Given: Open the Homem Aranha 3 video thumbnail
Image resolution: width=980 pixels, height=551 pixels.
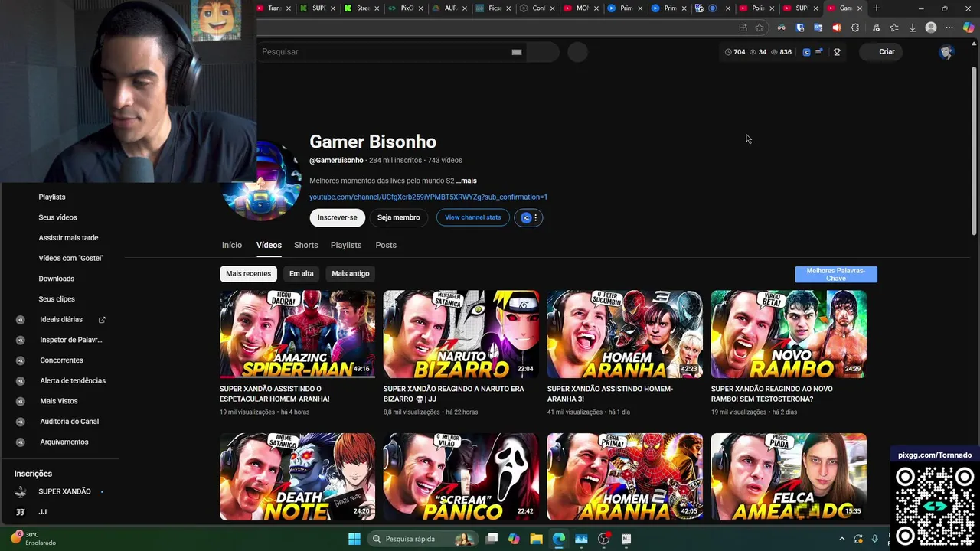Looking at the screenshot, I should 625,334.
